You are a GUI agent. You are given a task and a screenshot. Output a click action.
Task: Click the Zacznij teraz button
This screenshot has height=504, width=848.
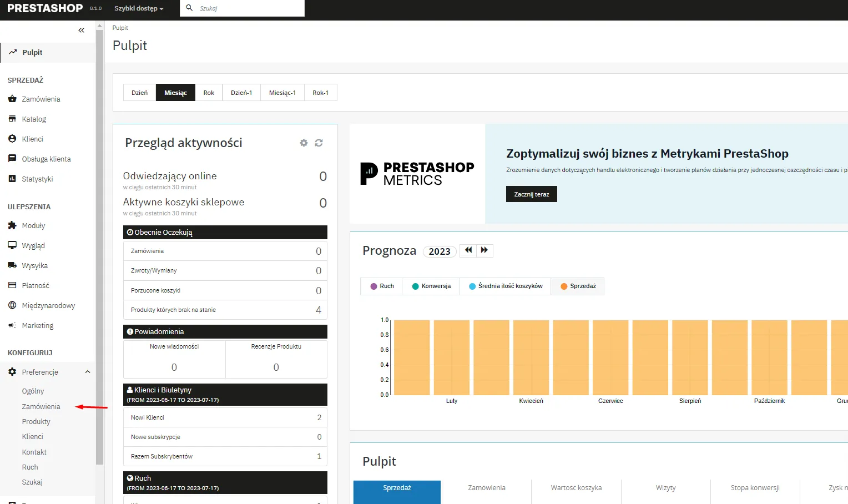point(531,194)
